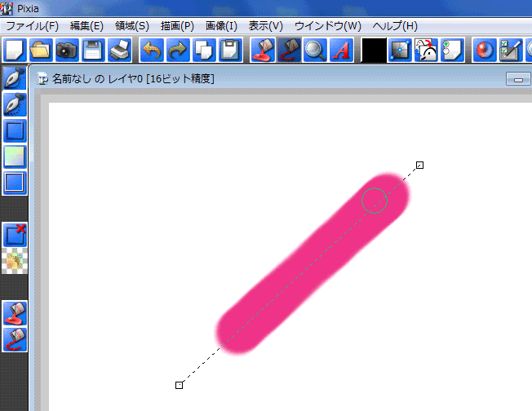
Task: Click the checklist with pen icon
Action: tap(511, 51)
